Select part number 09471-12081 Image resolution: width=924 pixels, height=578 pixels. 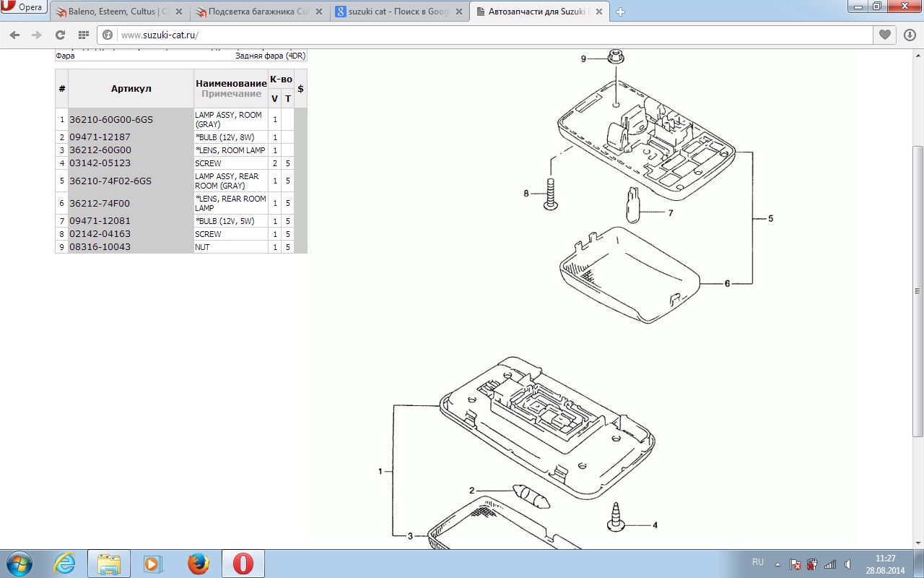(x=100, y=221)
